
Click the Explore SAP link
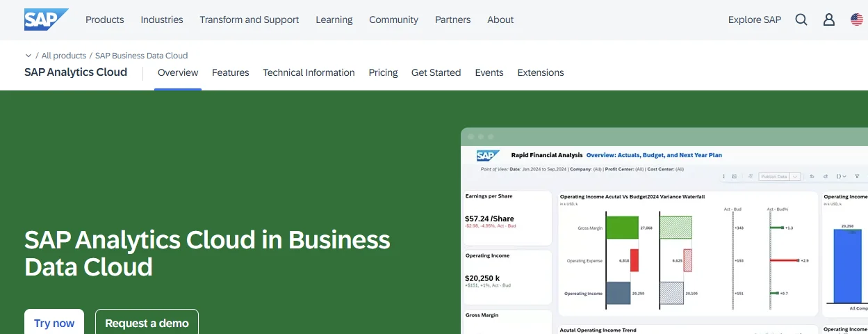click(755, 19)
